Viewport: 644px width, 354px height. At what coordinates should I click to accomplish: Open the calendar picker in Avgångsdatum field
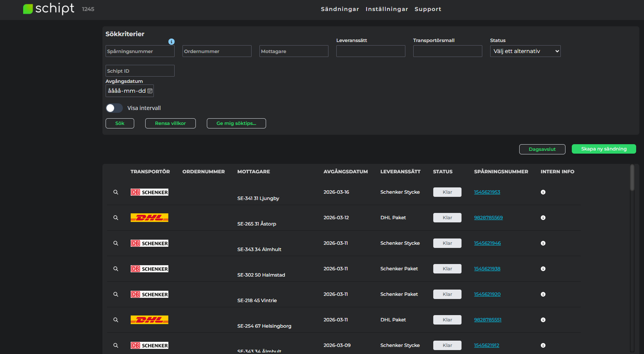point(150,91)
